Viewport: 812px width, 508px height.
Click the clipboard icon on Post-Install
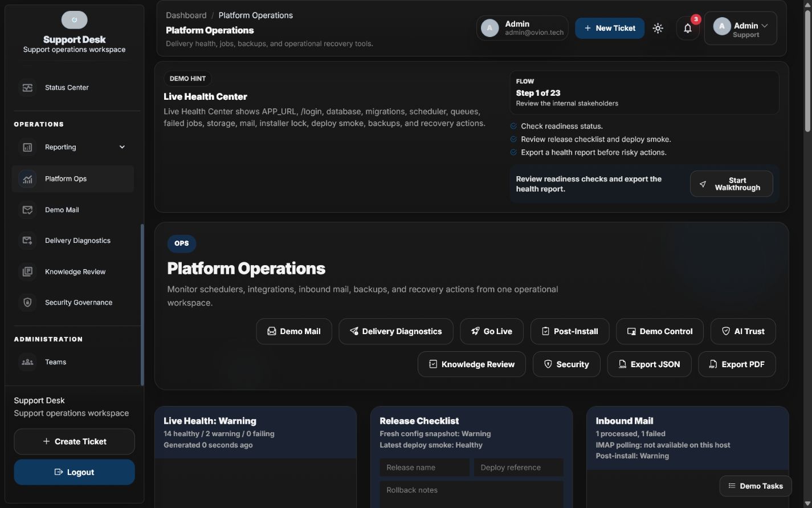(x=545, y=331)
